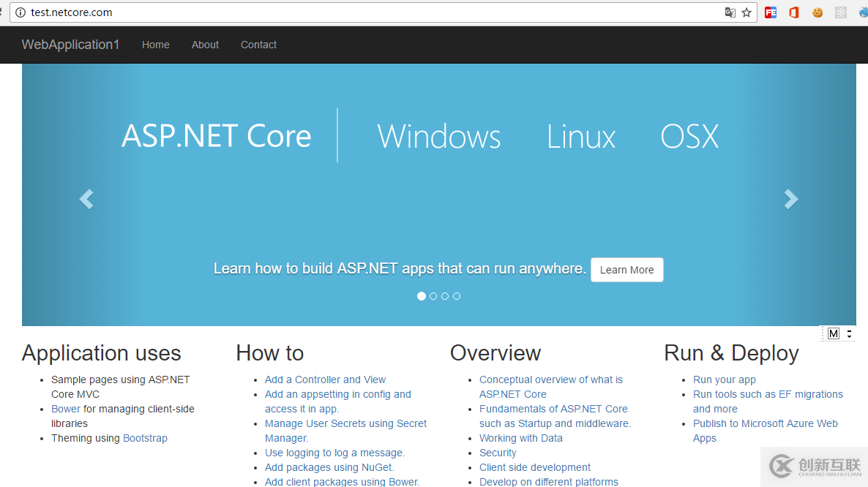The width and height of the screenshot is (868, 487).
Task: Select the first carousel indicator dot
Action: pyautogui.click(x=422, y=296)
